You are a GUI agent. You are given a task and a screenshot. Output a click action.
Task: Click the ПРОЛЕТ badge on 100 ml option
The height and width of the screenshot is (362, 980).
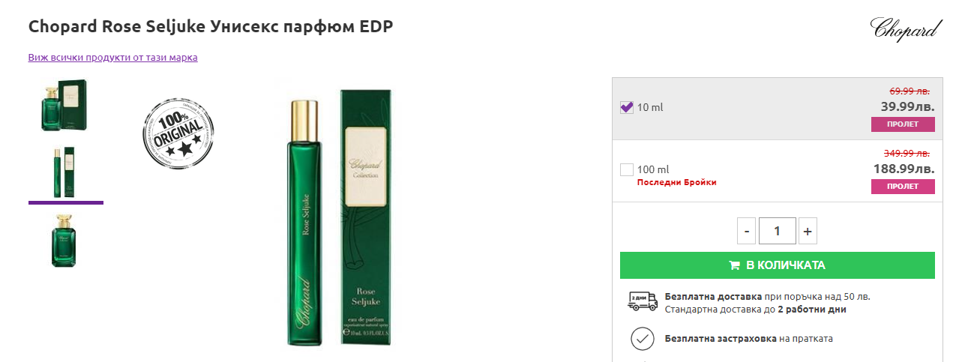[x=903, y=187]
